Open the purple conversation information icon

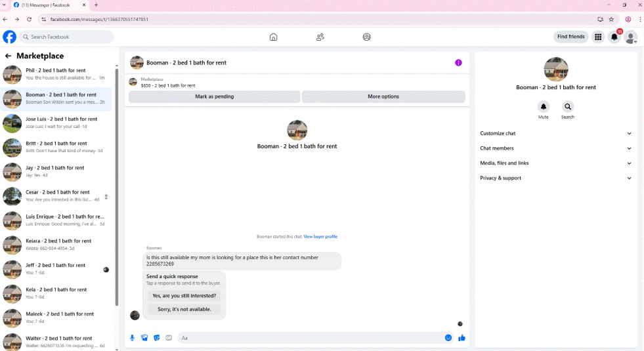coord(458,63)
